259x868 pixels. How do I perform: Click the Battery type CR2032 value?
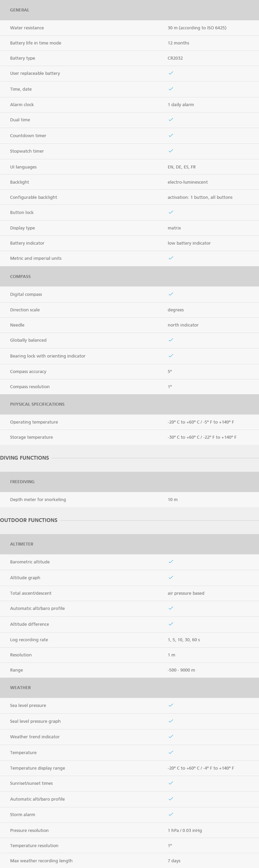pos(175,58)
